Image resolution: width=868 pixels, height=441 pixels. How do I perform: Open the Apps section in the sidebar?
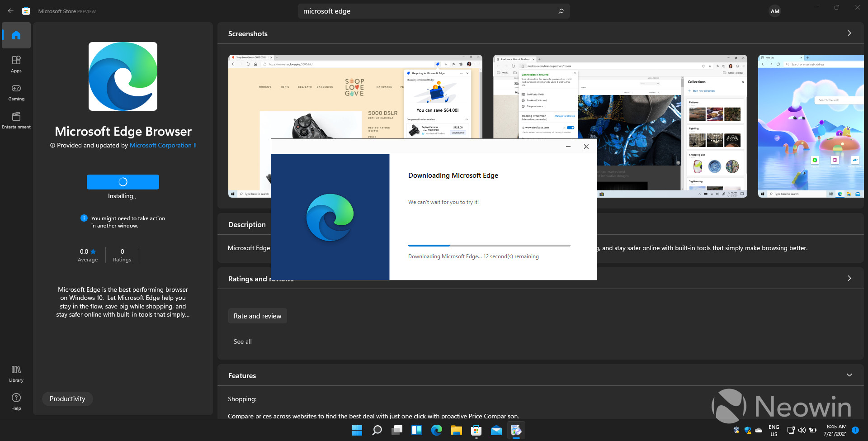pyautogui.click(x=16, y=63)
